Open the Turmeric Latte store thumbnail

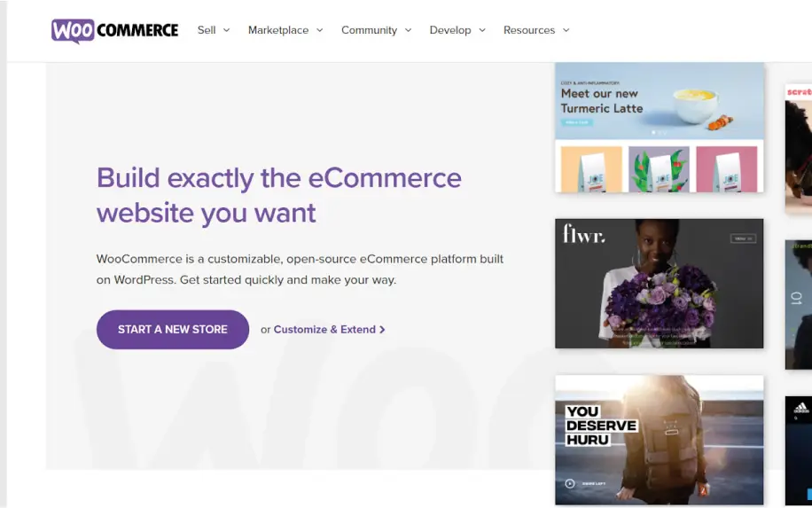[x=660, y=128]
